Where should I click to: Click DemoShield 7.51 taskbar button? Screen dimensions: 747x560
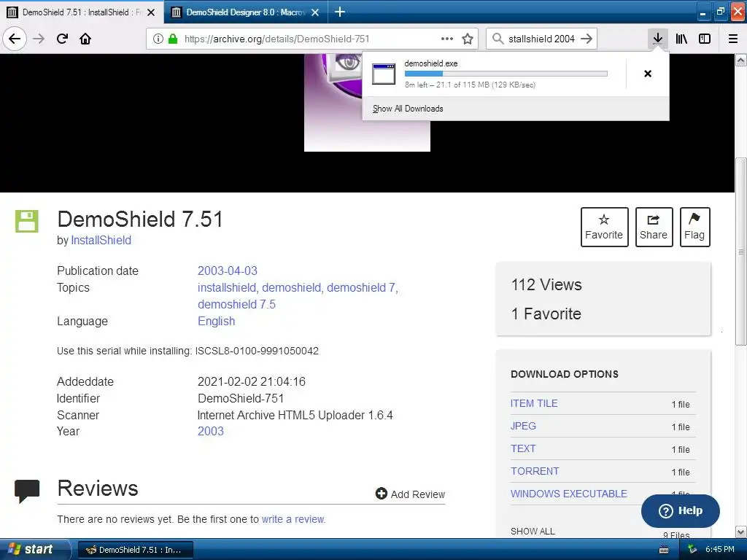coord(135,550)
